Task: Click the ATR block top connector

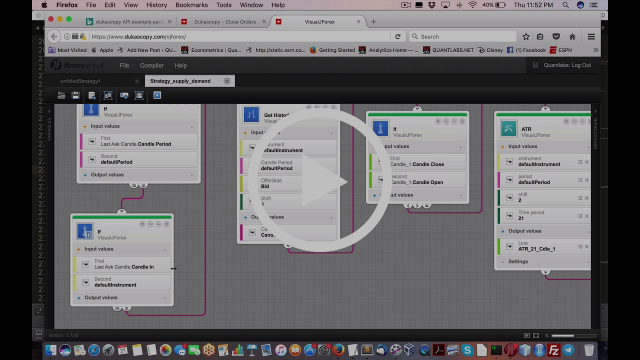Action: tap(545, 109)
